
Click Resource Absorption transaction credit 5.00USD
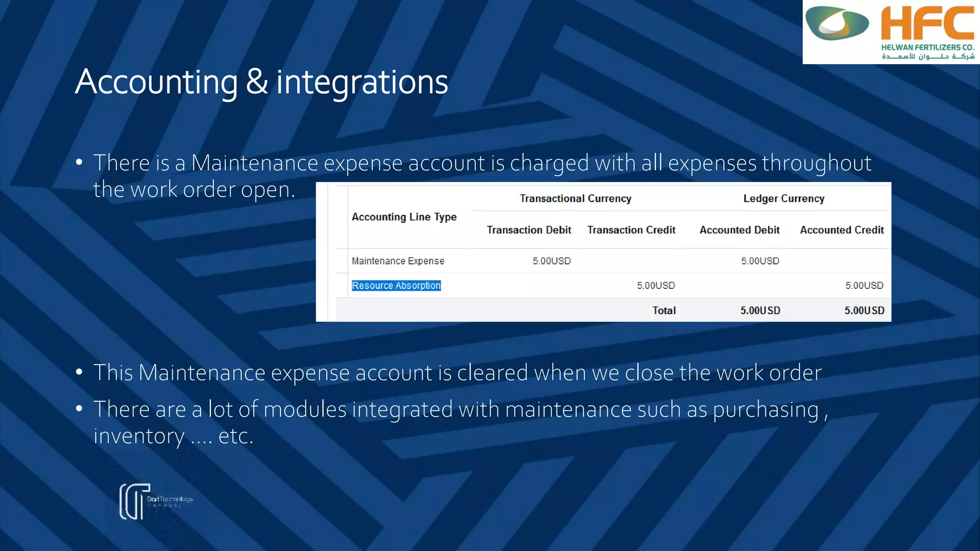pos(656,286)
